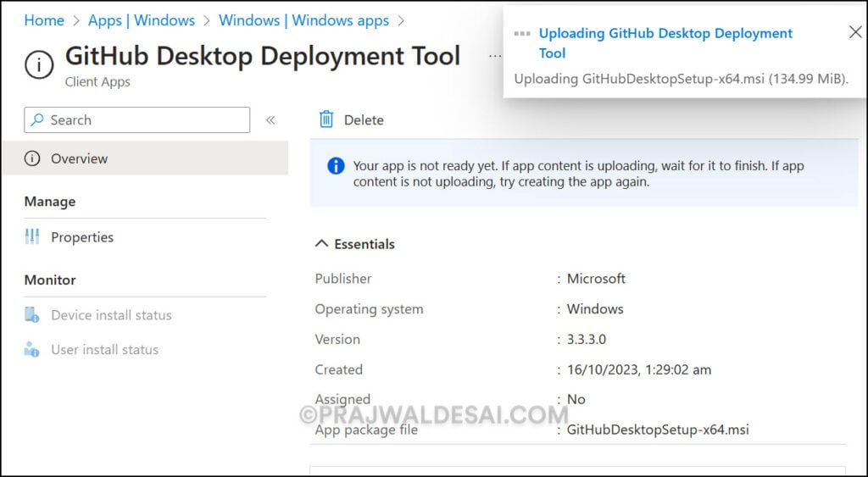
Task: Click the Properties sliders icon
Action: (x=32, y=237)
